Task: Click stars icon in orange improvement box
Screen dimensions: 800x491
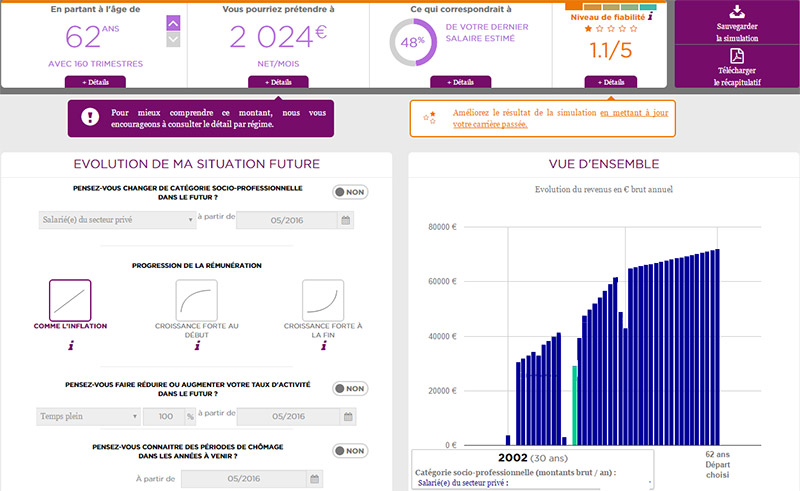Action: 430,118
